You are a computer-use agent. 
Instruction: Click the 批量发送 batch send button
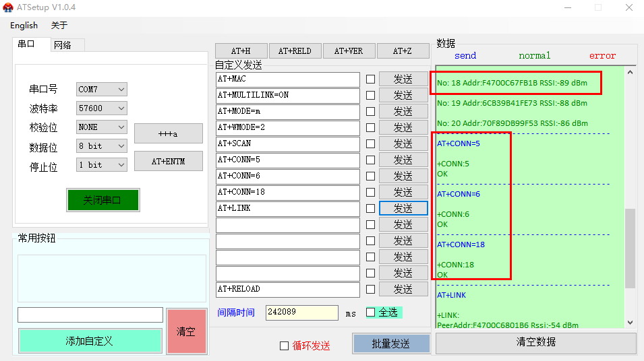pos(391,343)
